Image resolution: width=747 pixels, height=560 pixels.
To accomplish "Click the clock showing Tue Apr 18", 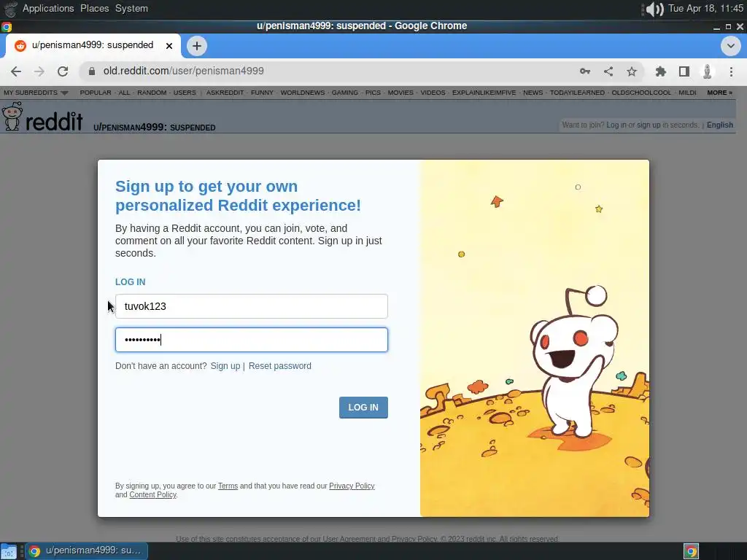I will 705,9.
